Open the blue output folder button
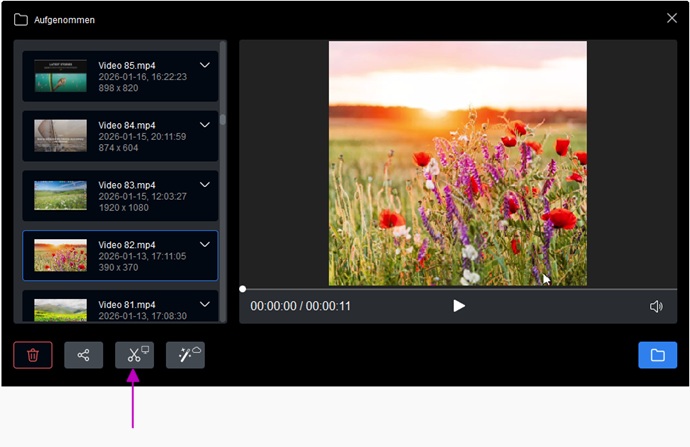Image resolution: width=690 pixels, height=447 pixels. click(657, 355)
